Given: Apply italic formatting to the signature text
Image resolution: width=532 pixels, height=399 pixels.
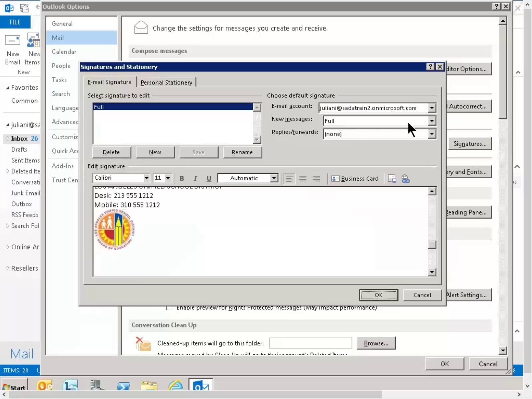Looking at the screenshot, I should (x=196, y=178).
